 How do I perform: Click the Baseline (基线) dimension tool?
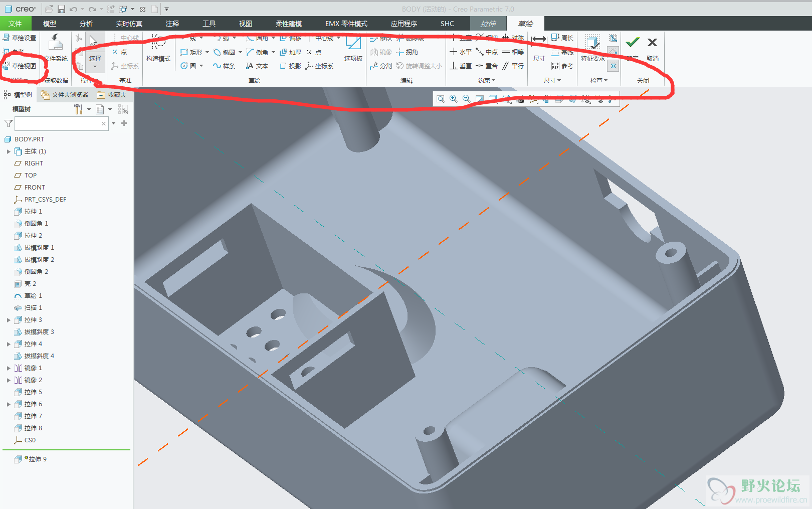tap(562, 52)
